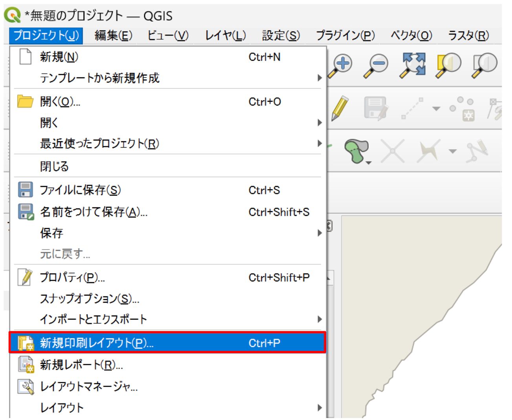Open the レイヤ(L) menu
Screen dimensions: 512x420
225,36
